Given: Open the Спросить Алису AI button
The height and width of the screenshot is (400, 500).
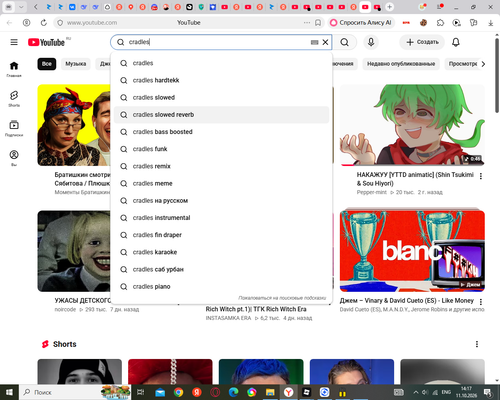Looking at the screenshot, I should click(361, 23).
